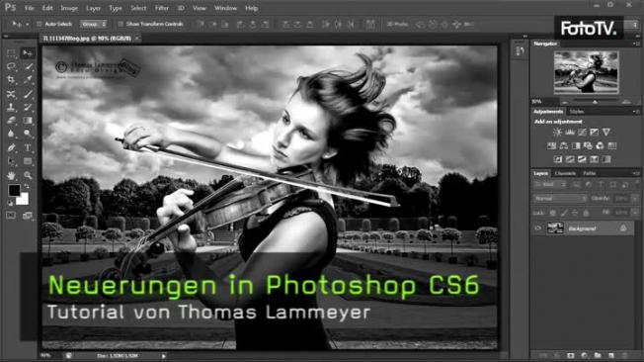The width and height of the screenshot is (644, 362).
Task: Open the Window menu
Action: click(225, 8)
